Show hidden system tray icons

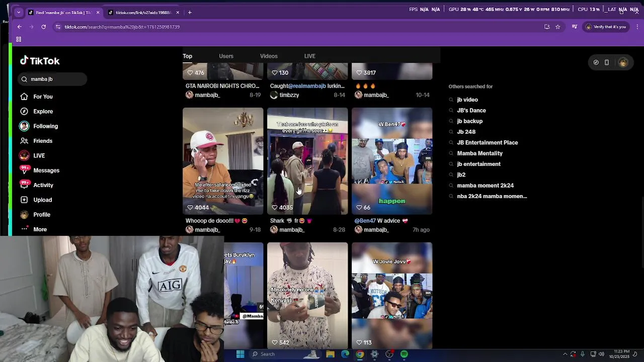point(565,354)
